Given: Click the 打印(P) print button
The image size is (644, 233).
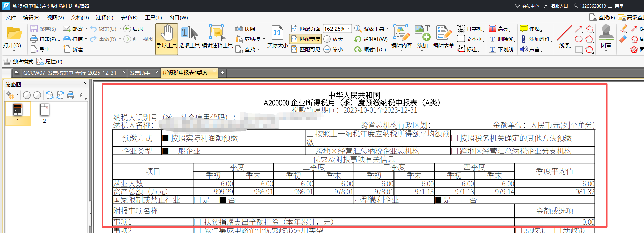Looking at the screenshot, I should pos(45,39).
